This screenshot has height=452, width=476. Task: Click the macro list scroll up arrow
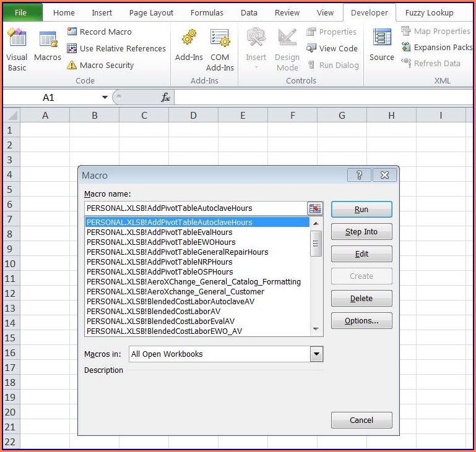[316, 223]
